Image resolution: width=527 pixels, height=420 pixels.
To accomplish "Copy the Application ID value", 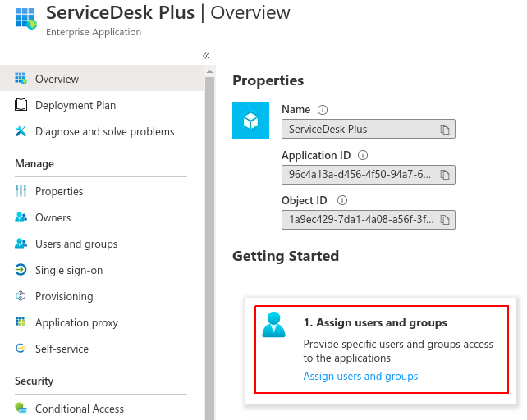I will point(445,175).
